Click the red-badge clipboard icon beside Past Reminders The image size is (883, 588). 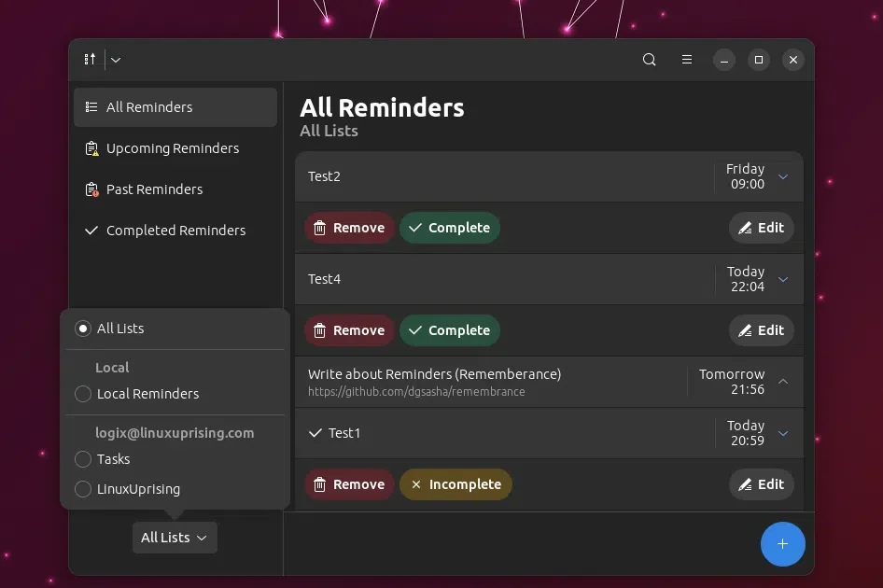[x=91, y=189]
